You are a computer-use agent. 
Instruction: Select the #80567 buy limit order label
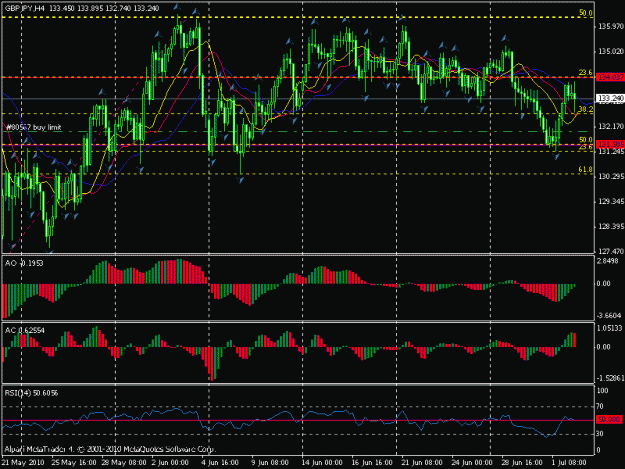33,128
